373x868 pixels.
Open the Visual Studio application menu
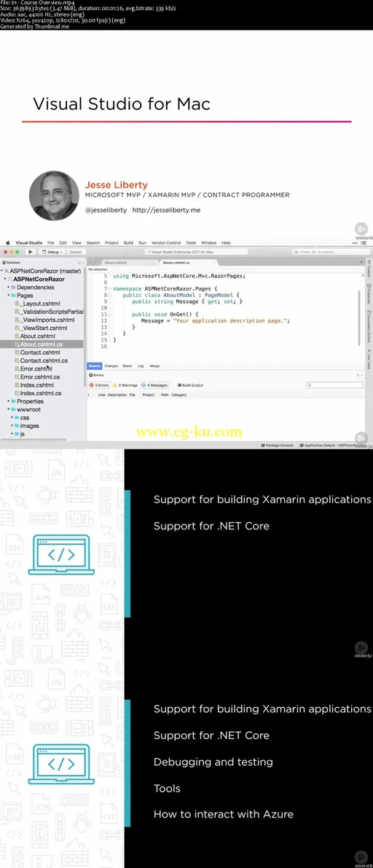point(29,242)
